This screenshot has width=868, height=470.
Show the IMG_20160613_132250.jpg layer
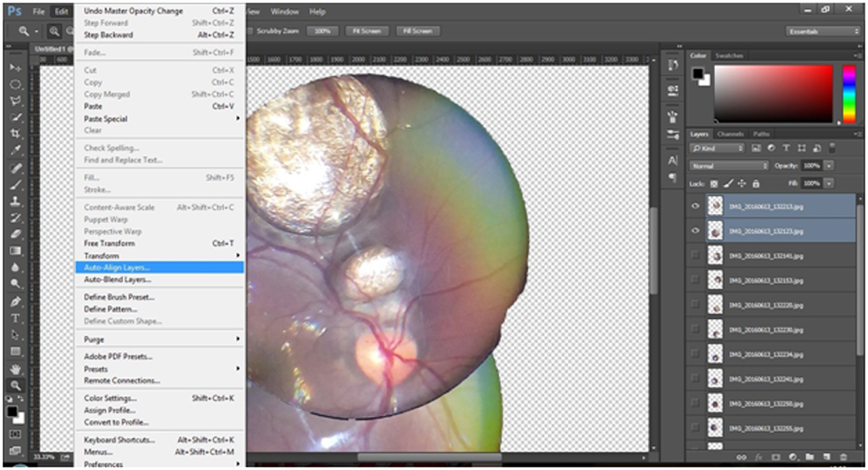point(695,403)
